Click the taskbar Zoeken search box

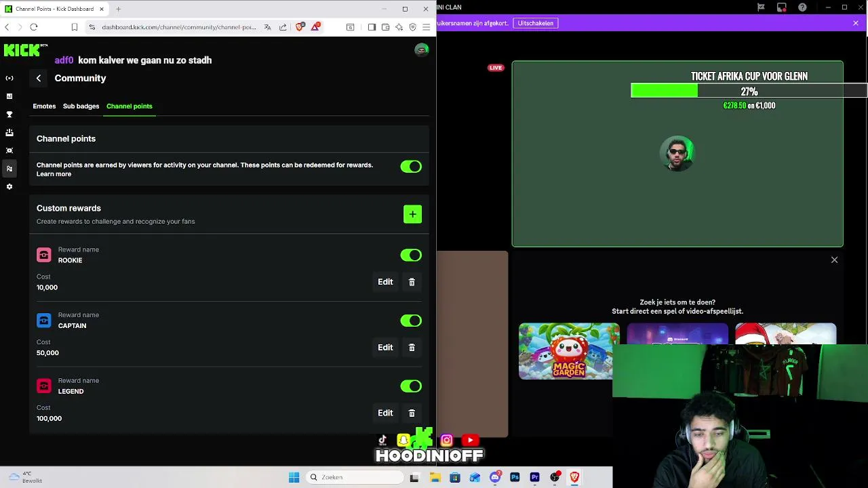[x=355, y=477]
